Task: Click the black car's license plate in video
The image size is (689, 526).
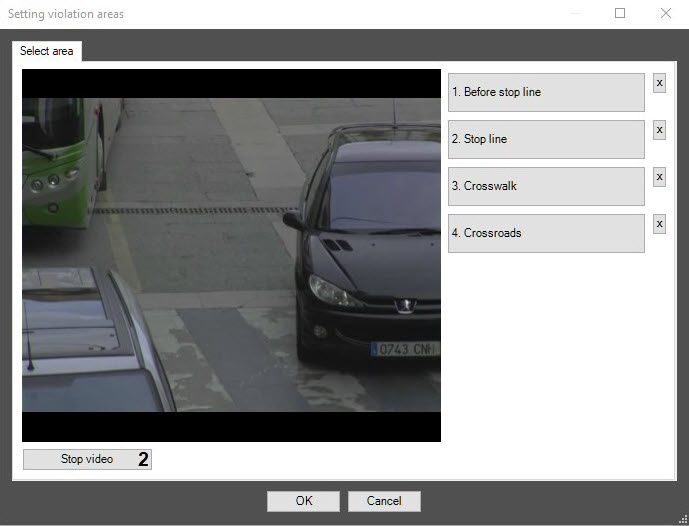Action: (405, 349)
